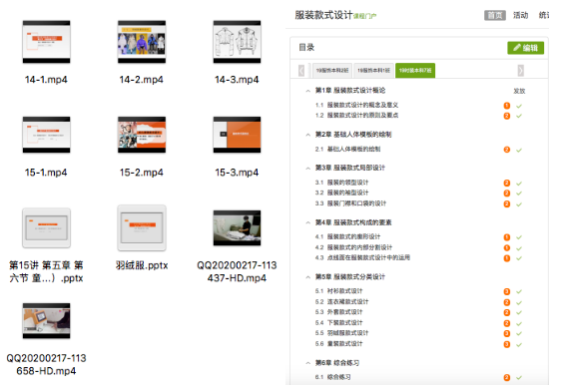564x392 pixels.
Task: Click the 15-1.mp4 file icon
Action: (46, 135)
